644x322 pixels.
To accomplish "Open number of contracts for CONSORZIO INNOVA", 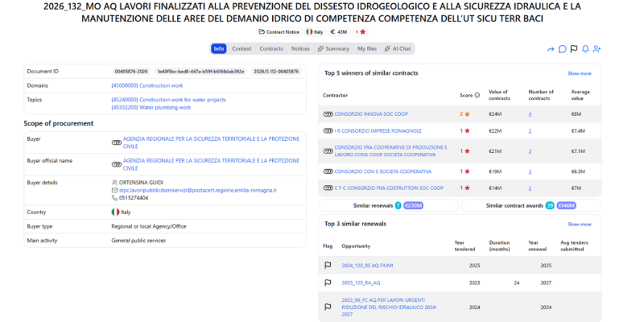I will (x=530, y=114).
